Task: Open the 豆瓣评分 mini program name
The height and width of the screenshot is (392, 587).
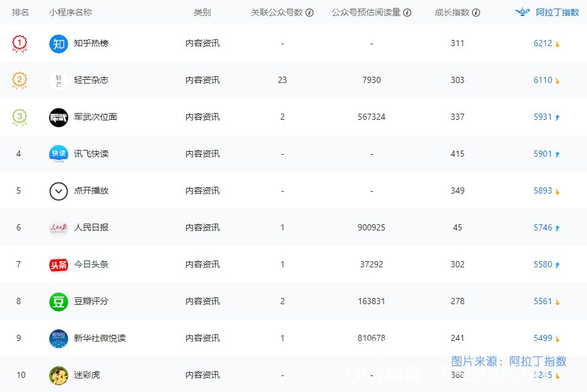Action: 92,301
